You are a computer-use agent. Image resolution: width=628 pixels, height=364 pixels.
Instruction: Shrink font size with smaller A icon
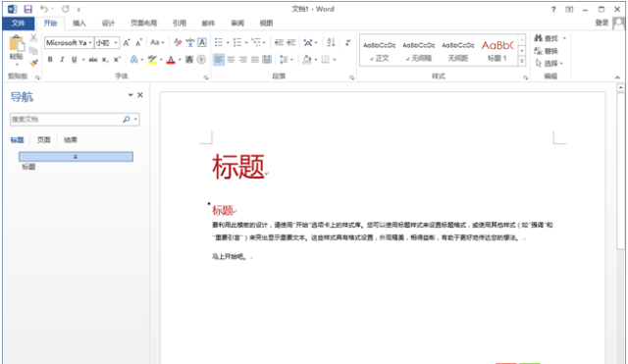pos(138,42)
